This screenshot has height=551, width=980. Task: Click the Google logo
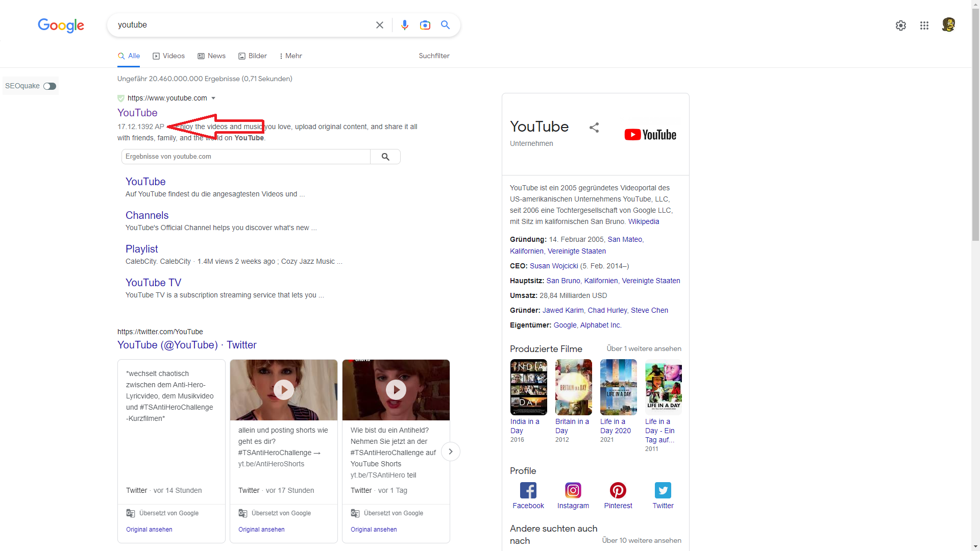(61, 26)
